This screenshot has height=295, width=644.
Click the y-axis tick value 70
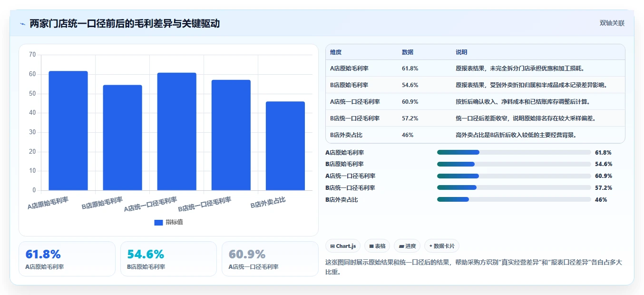pyautogui.click(x=32, y=55)
